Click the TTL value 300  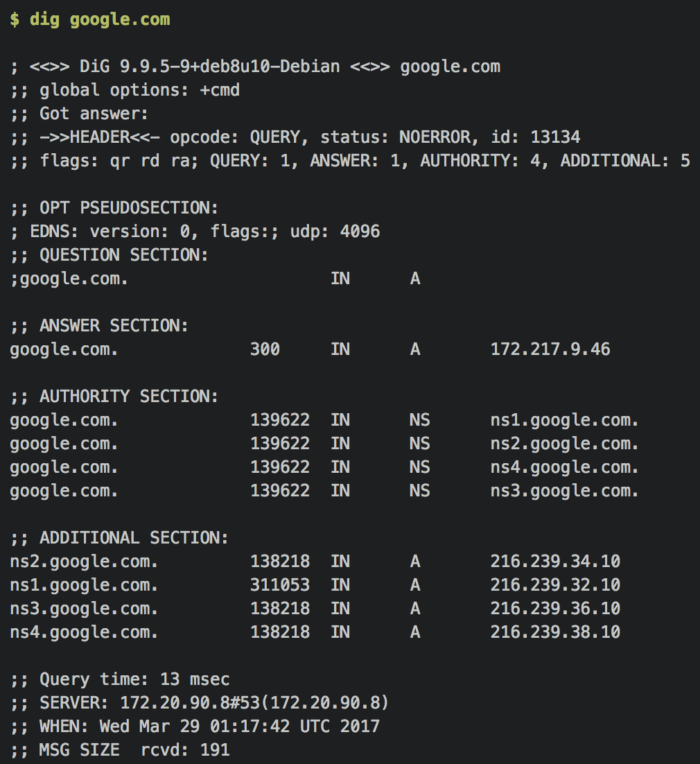[x=265, y=349]
